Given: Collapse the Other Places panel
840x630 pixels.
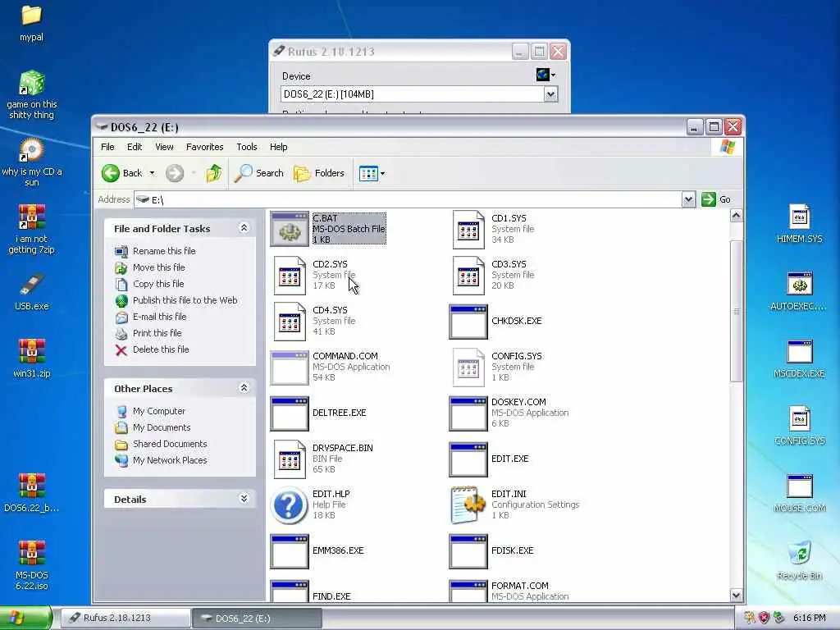Looking at the screenshot, I should point(244,388).
